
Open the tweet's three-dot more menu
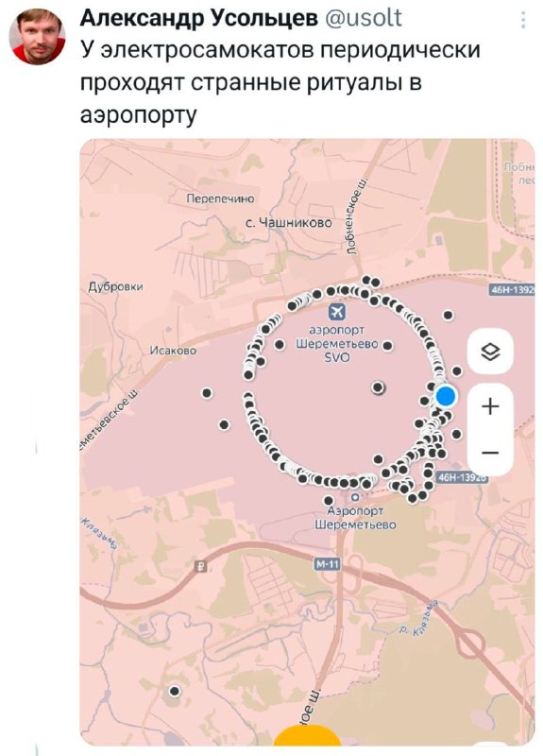(x=523, y=20)
